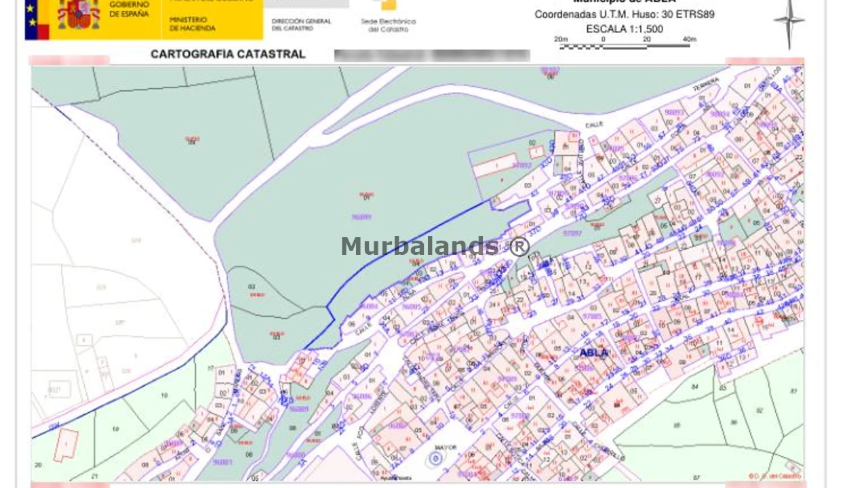Click the Dirección General del Catastro label
Viewport: 868px width, 488px height.
[x=301, y=24]
